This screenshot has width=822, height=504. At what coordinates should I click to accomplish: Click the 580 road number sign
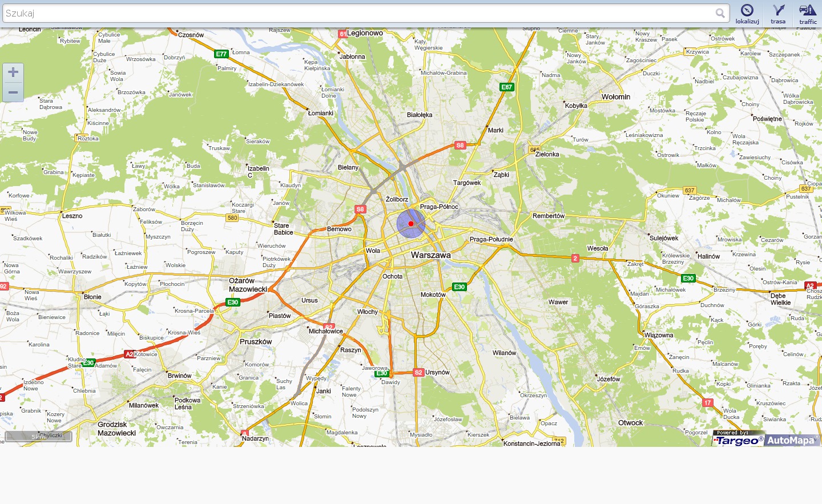232,217
